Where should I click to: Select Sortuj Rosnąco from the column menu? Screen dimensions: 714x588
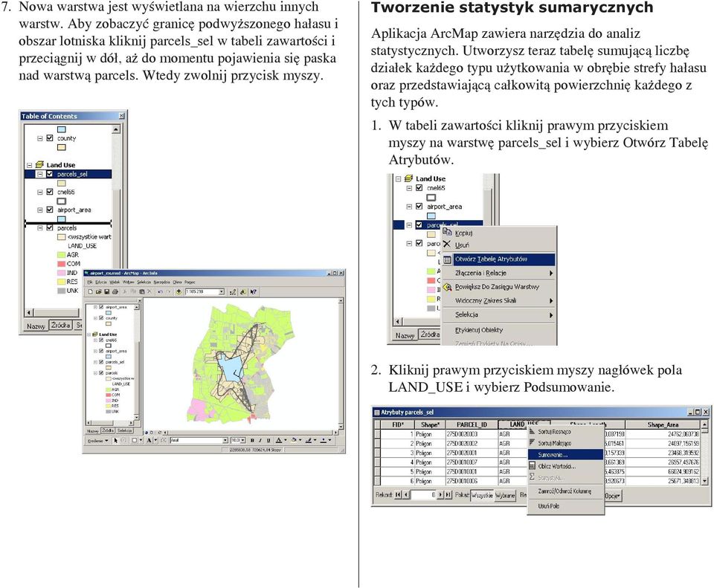click(565, 431)
